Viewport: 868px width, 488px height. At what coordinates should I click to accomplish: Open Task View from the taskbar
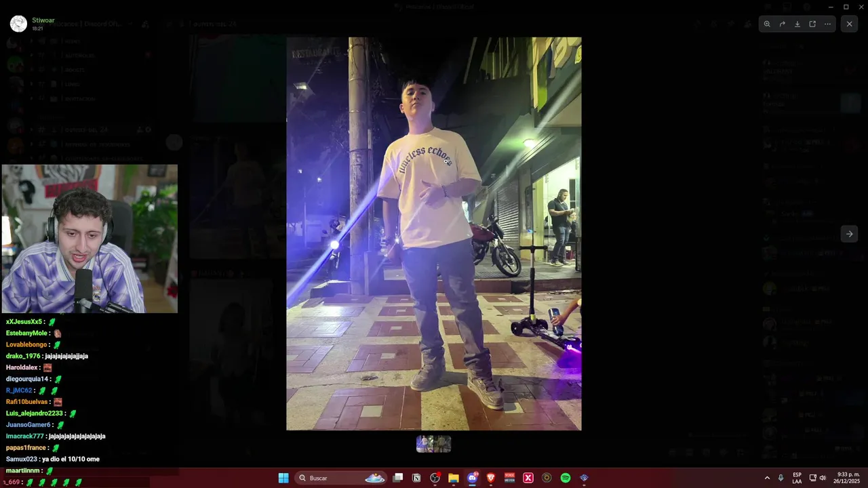coord(398,478)
